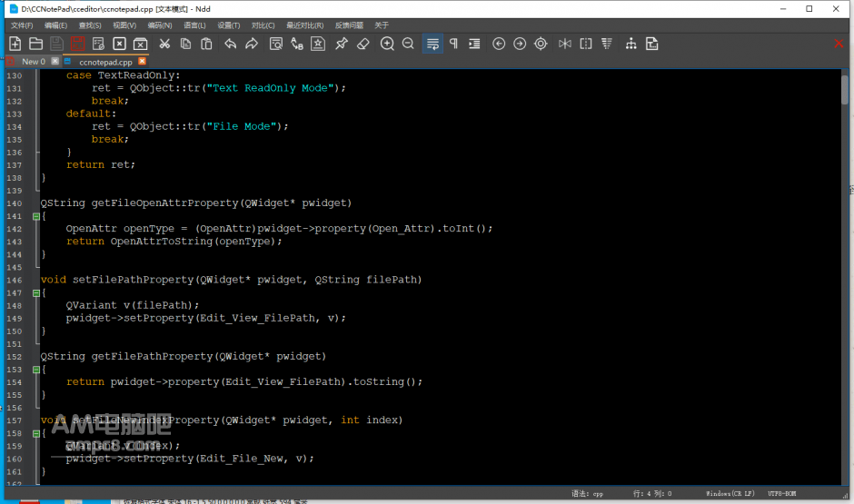Screen dimensions: 854x504
Task: Create a new file with toolbar icon
Action: click(15, 44)
